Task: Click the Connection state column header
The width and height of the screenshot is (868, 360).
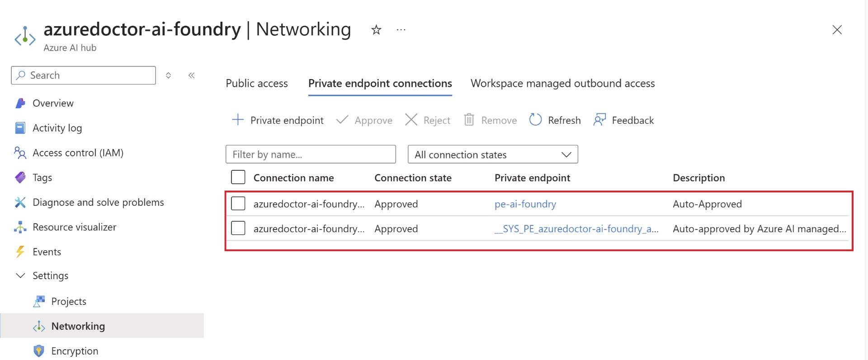Action: pyautogui.click(x=413, y=178)
